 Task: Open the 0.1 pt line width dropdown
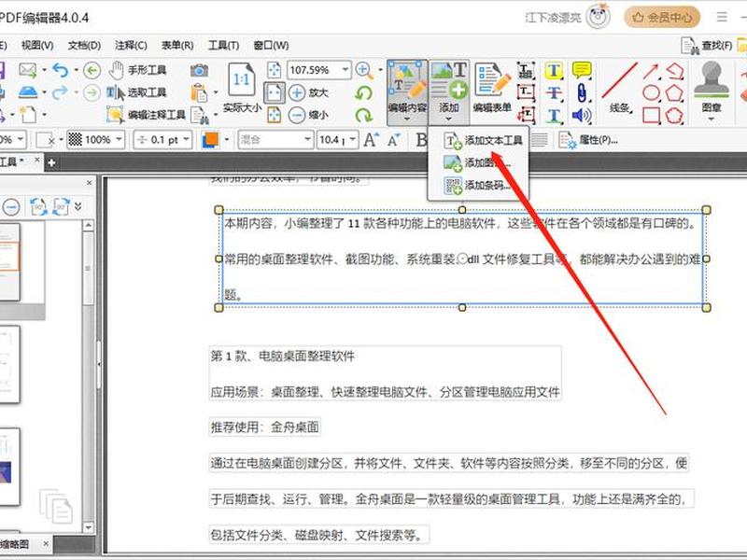click(x=186, y=140)
